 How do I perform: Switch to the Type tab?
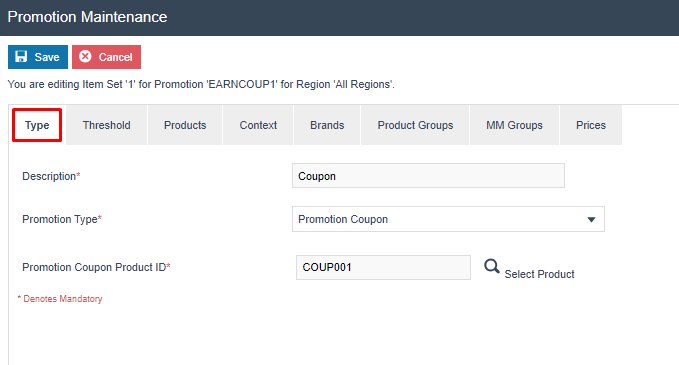pos(37,125)
